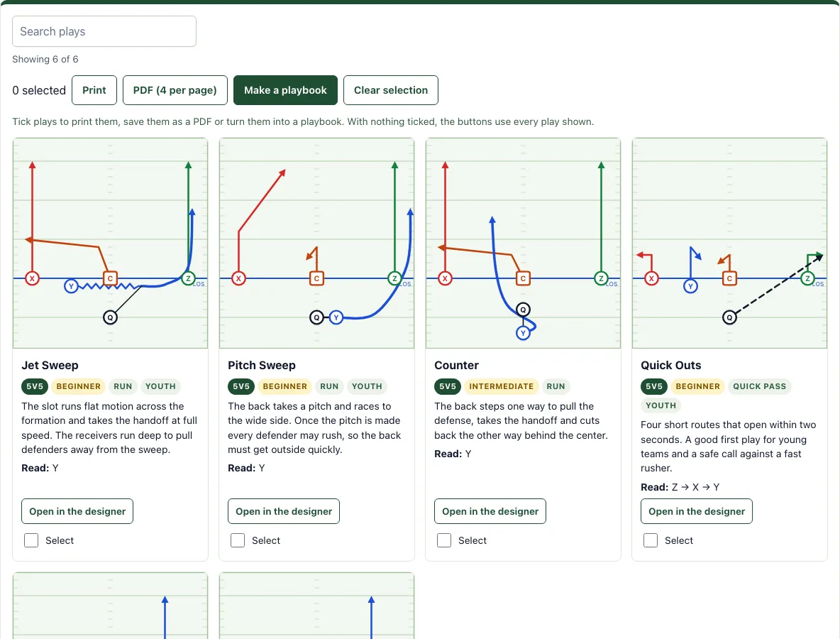The width and height of the screenshot is (840, 639).
Task: Click the QUICK PASS tag on Quick Outs card
Action: coord(759,386)
